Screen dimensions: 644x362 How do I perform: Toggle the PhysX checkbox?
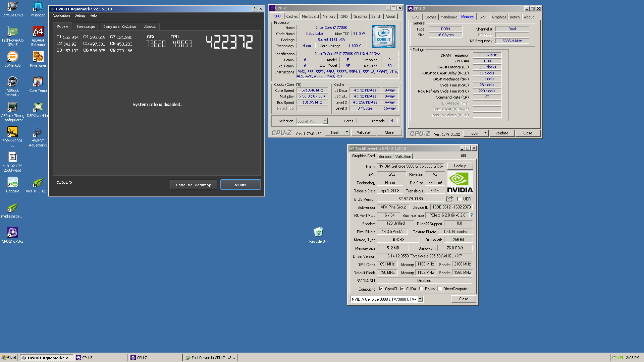421,289
